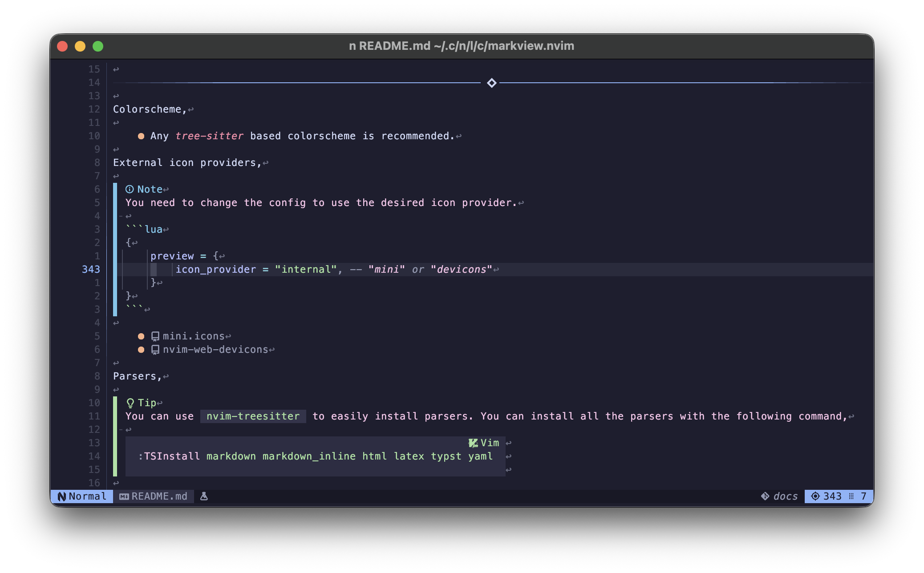Viewport: 924px width, 573px height.
Task: Click the red close window button
Action: (62, 46)
